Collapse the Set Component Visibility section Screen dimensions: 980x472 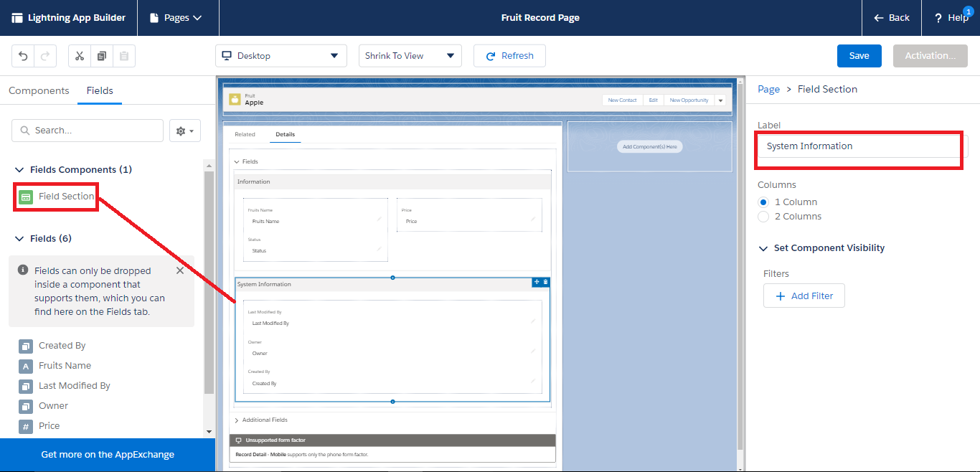[x=763, y=247]
